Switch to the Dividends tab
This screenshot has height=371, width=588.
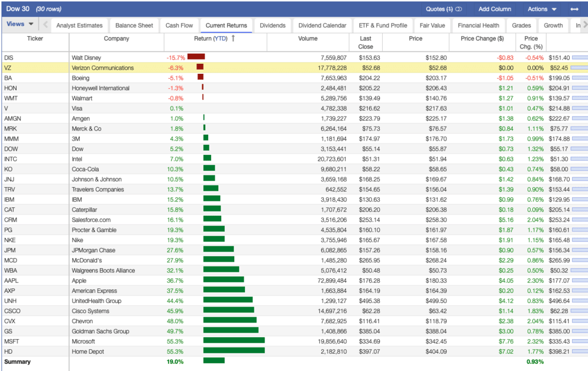click(x=272, y=25)
